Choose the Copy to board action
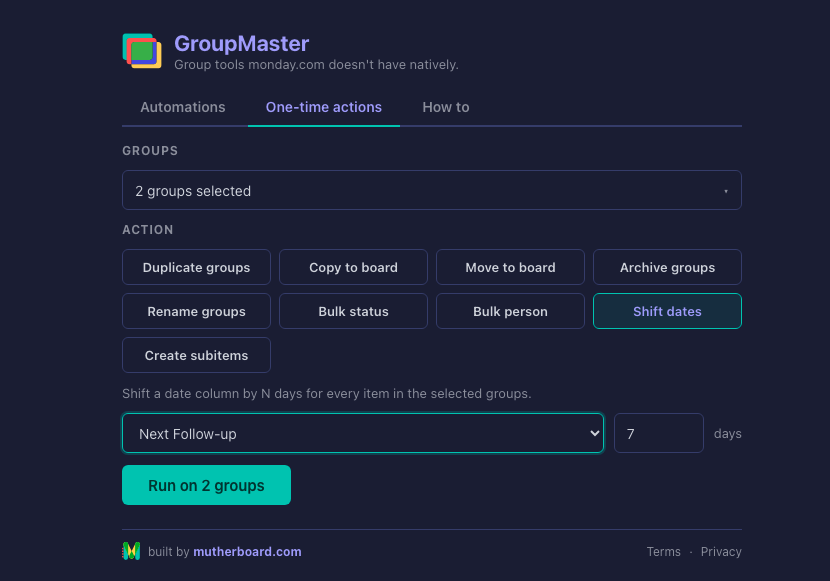Screen dimensions: 830x581 pyautogui.click(x=353, y=267)
